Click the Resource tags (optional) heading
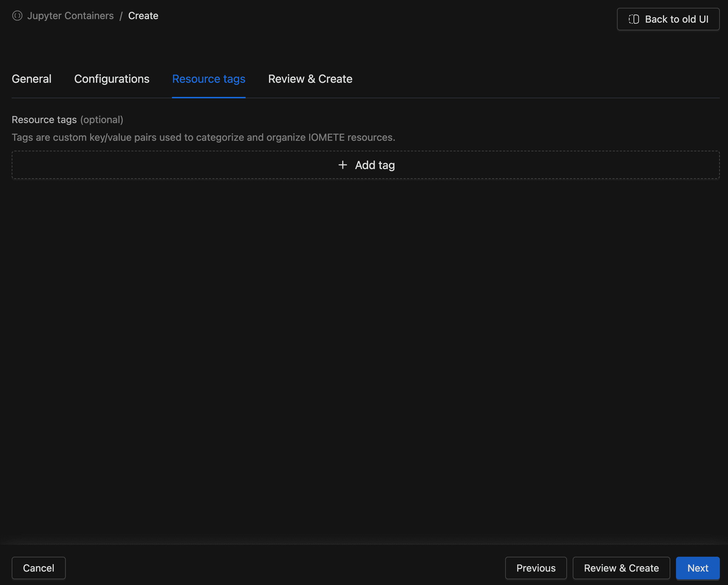The image size is (728, 585). tap(67, 120)
